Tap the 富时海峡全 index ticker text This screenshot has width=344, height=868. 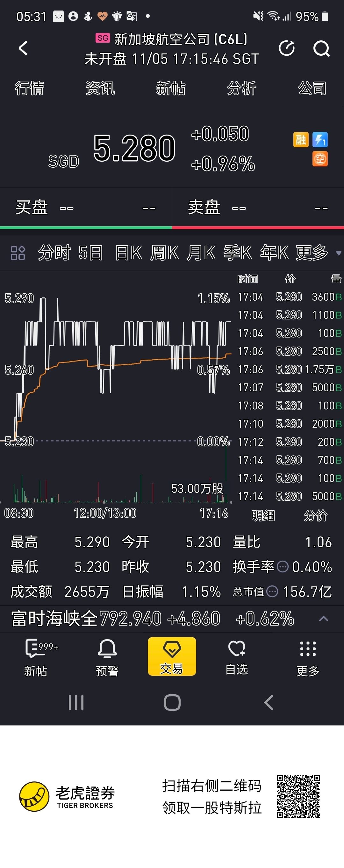(54, 619)
